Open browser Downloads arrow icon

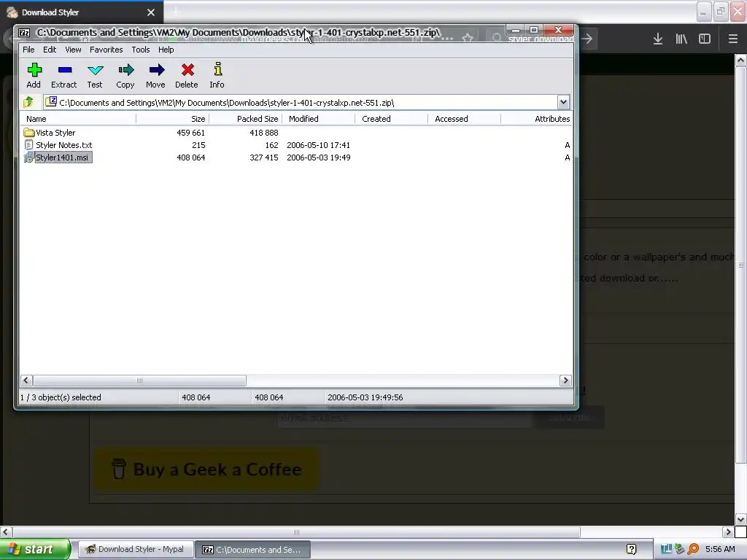point(658,39)
